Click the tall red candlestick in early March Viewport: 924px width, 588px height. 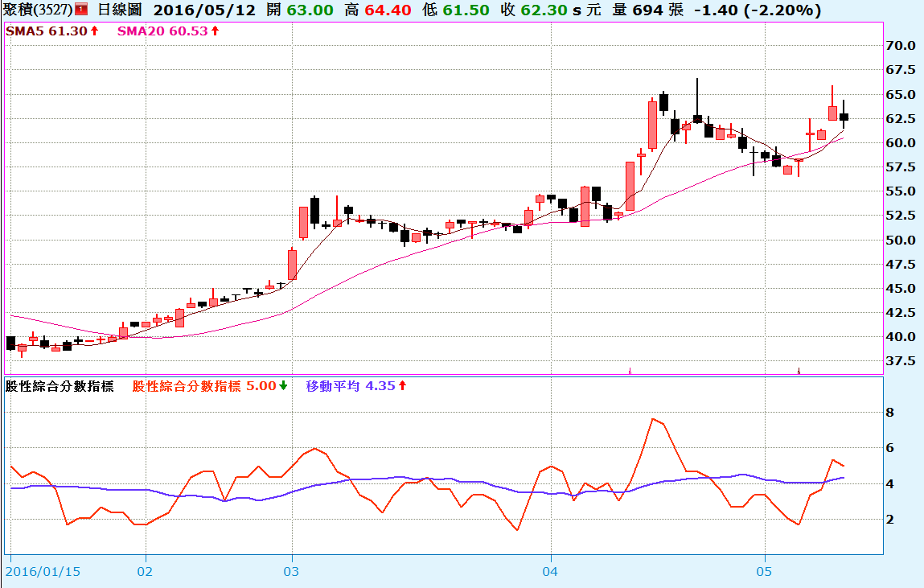click(293, 264)
